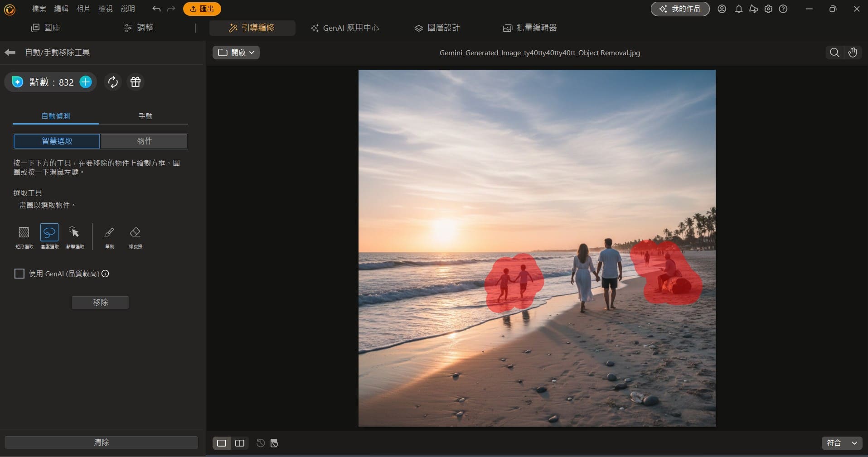The height and width of the screenshot is (457, 868).
Task: Open the announcements megaphone icon
Action: 753,9
